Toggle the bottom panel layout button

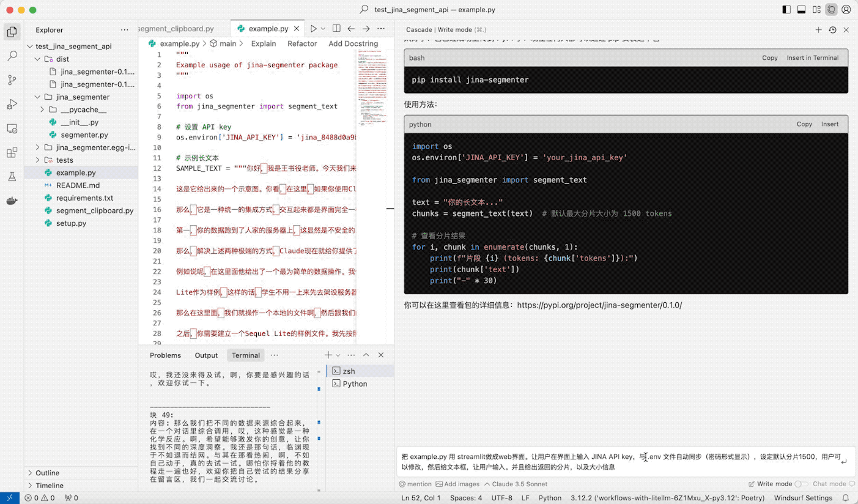(x=802, y=10)
